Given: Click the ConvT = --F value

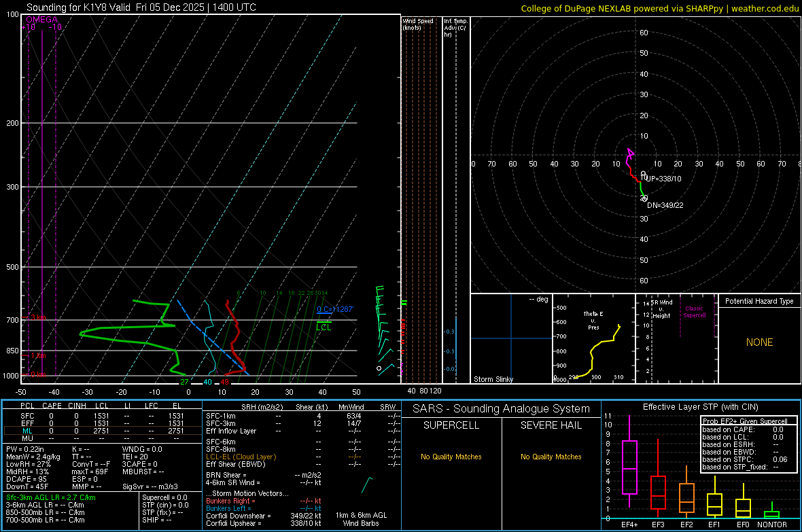Looking at the screenshot, I should pos(91,464).
